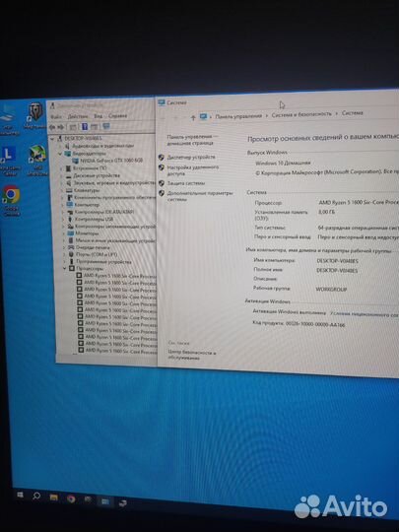The width and height of the screenshot is (399, 532).
Task: Collapse the Процессоры category
Action: tap(64, 268)
